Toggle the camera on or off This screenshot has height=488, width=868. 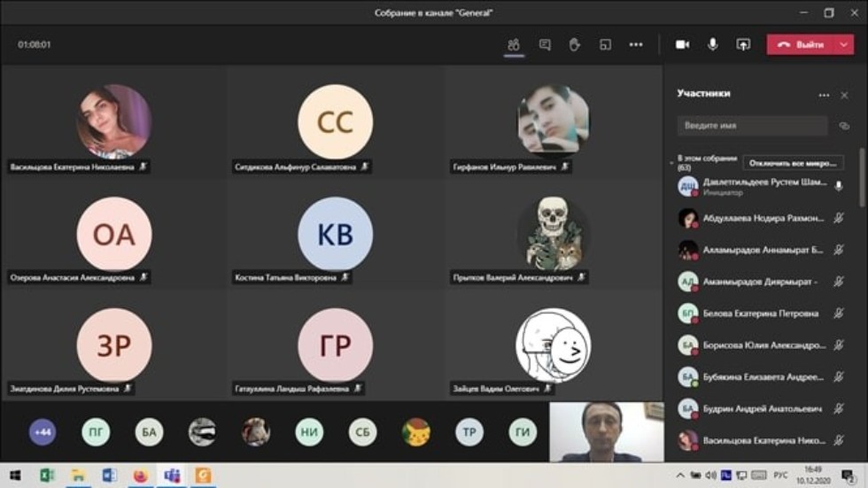(x=682, y=44)
